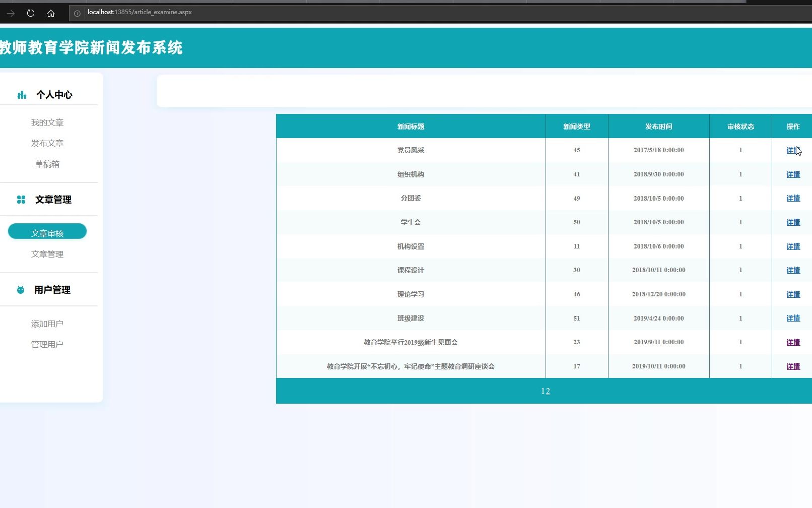Open 详情 for 主题教育调研座谈会 row

tap(793, 366)
